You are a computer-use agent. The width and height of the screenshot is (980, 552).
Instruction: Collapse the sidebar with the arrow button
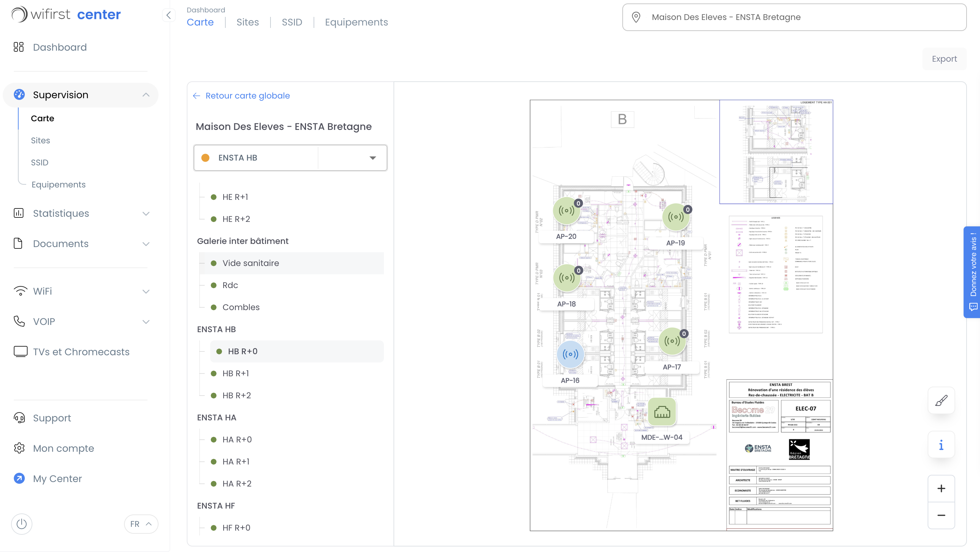(169, 15)
